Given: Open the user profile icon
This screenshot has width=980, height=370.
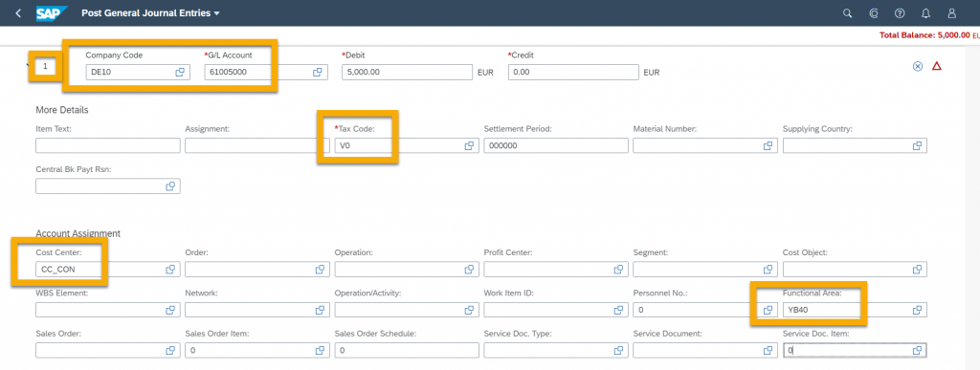Looking at the screenshot, I should tap(952, 13).
